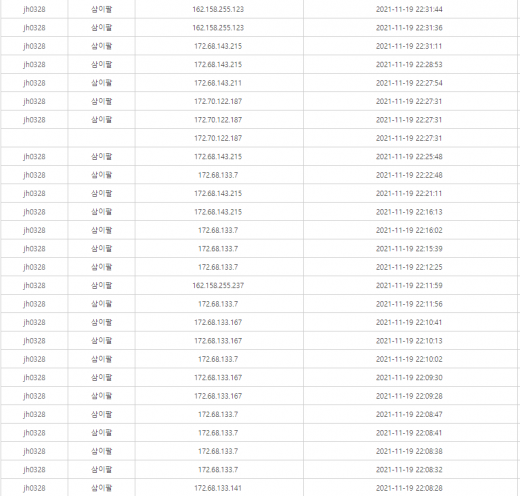Click timestamp 2021-11-19 22:31:36
Image resolution: width=520 pixels, height=496 pixels.
[x=409, y=28]
